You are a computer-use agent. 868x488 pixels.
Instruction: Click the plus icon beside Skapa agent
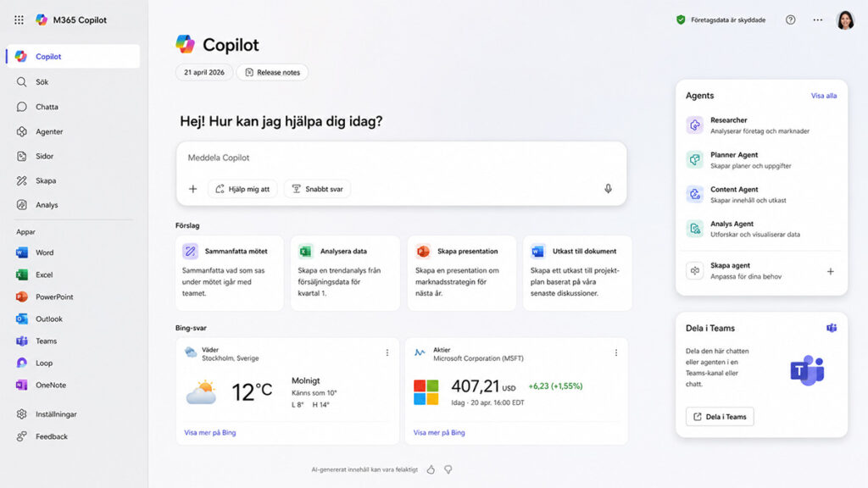click(831, 272)
